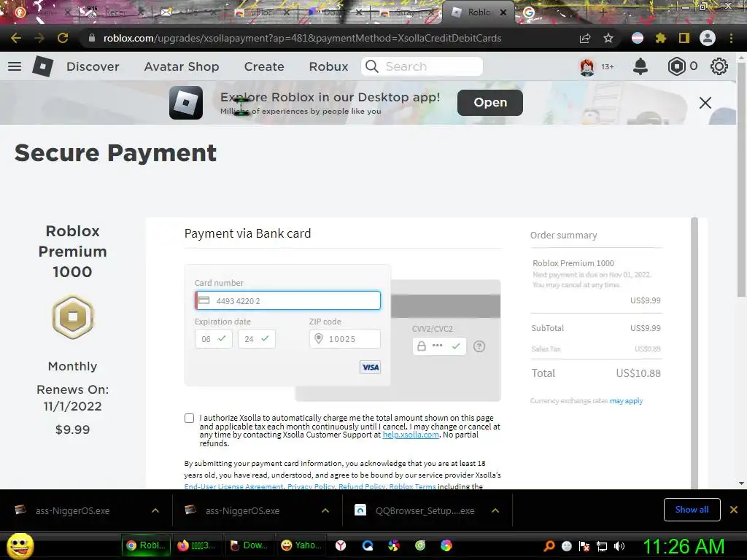Open the Roblox user avatar profile
747x560 pixels.
coord(587,66)
